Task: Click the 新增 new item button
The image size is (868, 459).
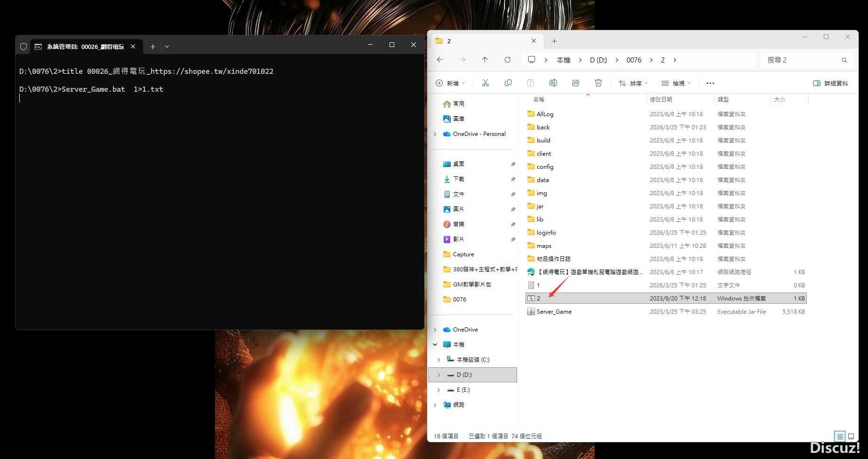Action: pyautogui.click(x=450, y=83)
